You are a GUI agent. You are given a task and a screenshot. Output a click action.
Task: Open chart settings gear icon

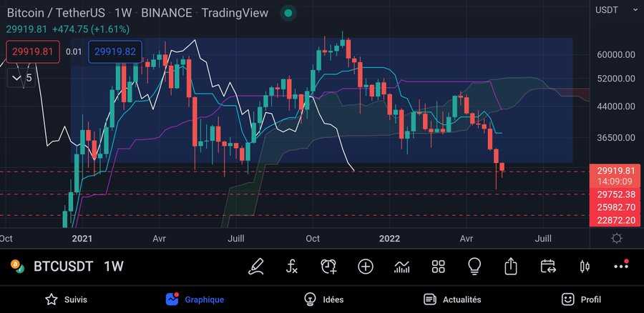(617, 239)
